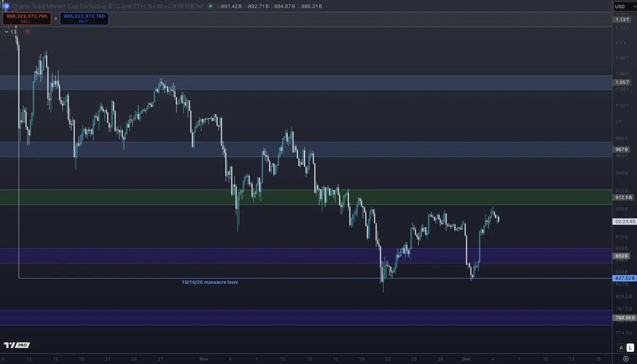This screenshot has height=364, width=637.
Task: Click the green market status dot
Action: pyautogui.click(x=211, y=6)
